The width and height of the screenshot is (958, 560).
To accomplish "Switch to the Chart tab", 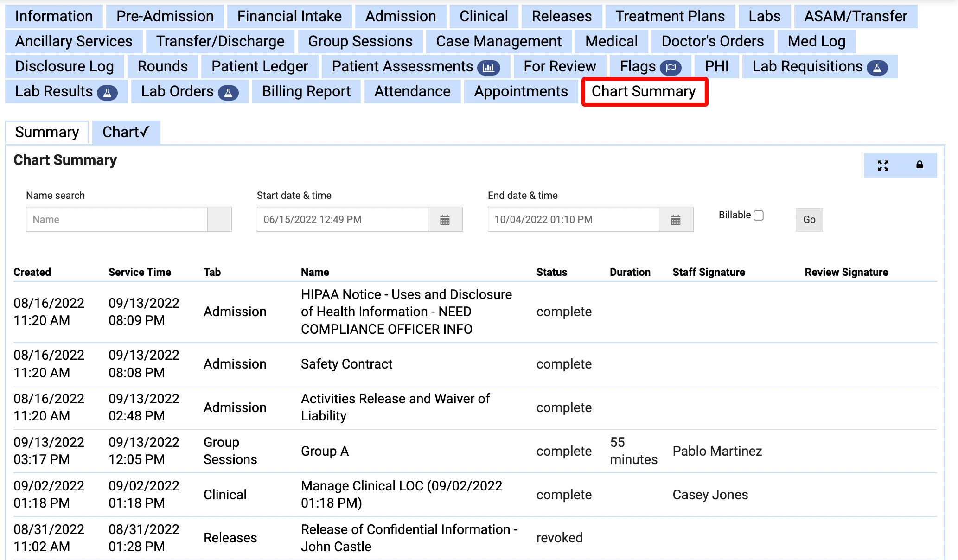I will (x=126, y=132).
